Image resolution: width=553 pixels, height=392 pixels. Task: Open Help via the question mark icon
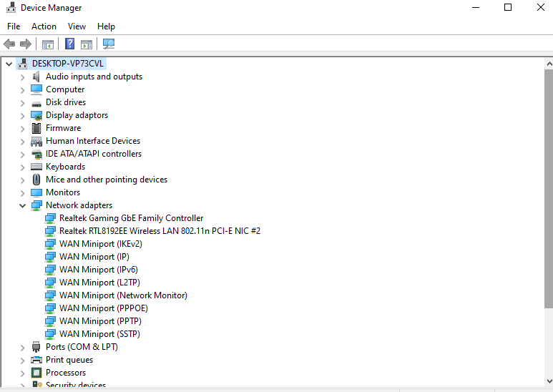(x=70, y=44)
